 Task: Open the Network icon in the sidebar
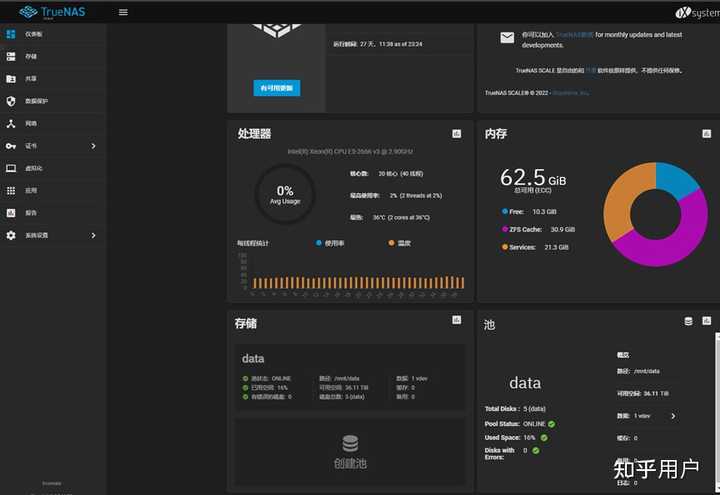[x=11, y=124]
